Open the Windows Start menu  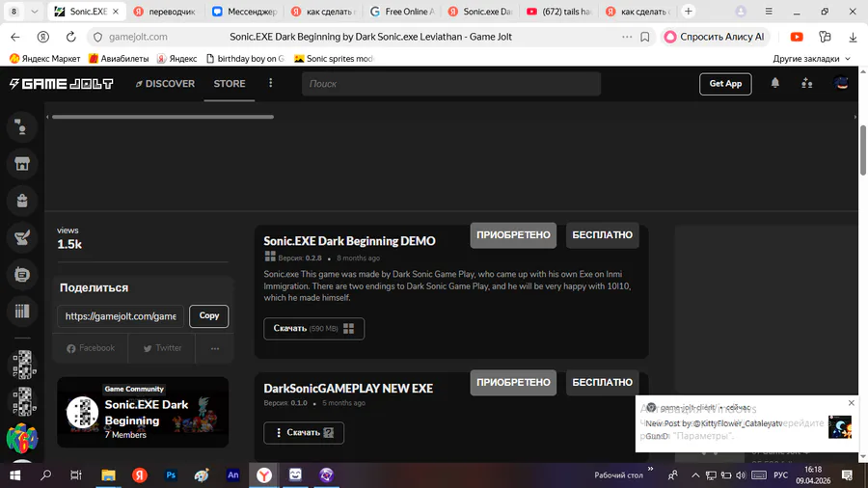pos(14,475)
